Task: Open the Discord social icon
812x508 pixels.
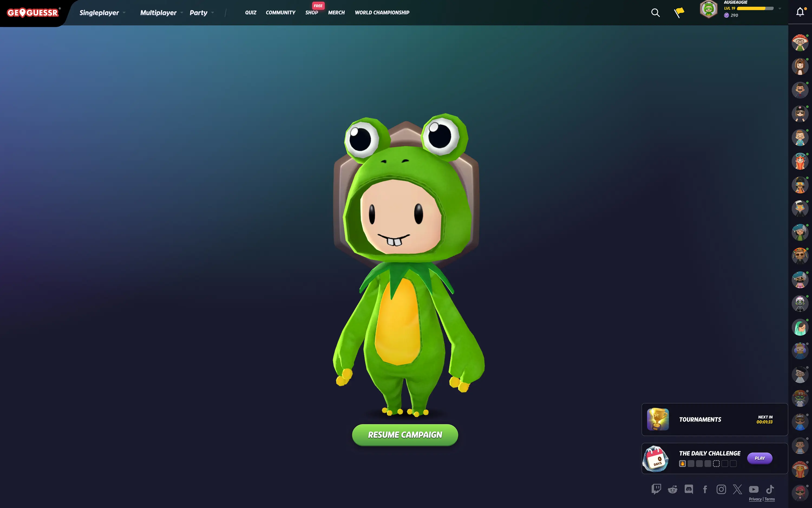Action: coord(689,489)
